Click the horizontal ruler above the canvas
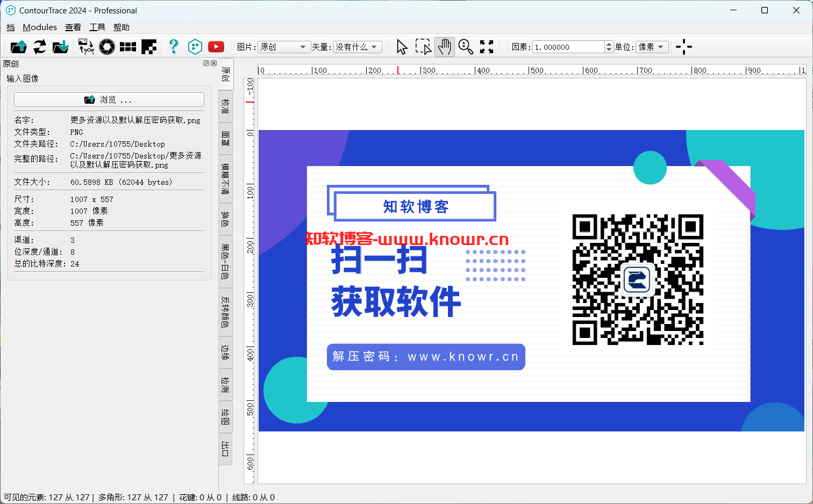This screenshot has height=504, width=813. [x=532, y=70]
